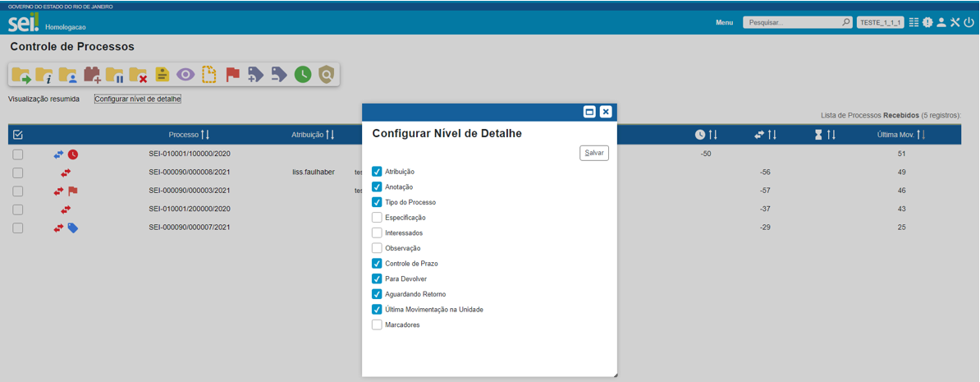Uncheck the Atribuição checkbox
The height and width of the screenshot is (382, 980).
pos(377,172)
